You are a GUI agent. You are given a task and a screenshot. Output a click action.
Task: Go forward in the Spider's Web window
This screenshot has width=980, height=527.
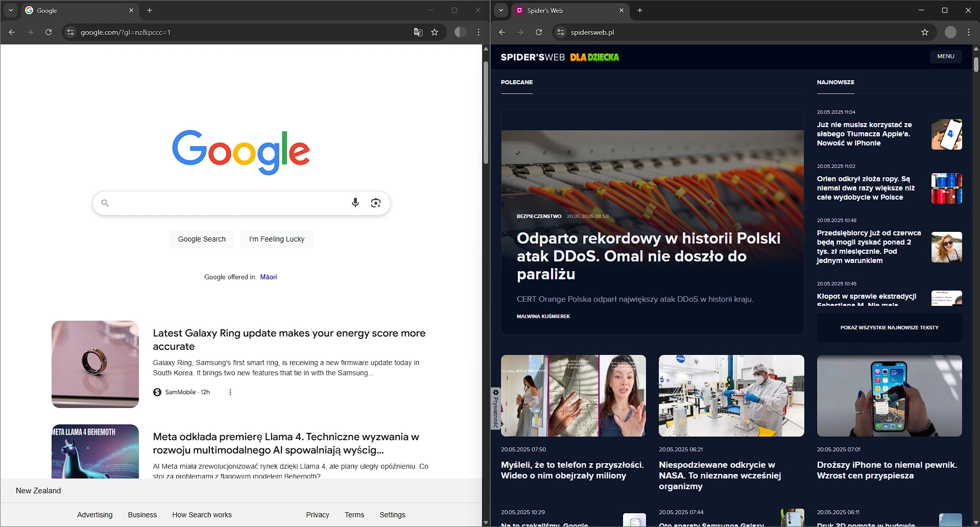520,32
